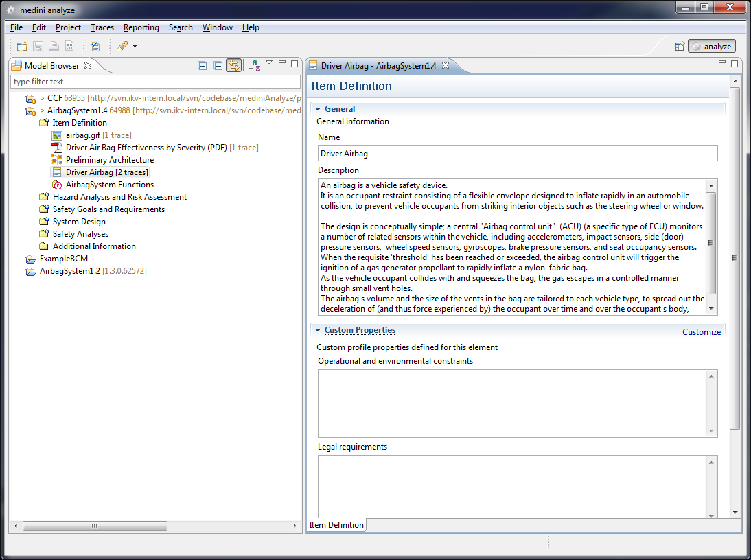Click the report document toolbar icon

point(69,46)
